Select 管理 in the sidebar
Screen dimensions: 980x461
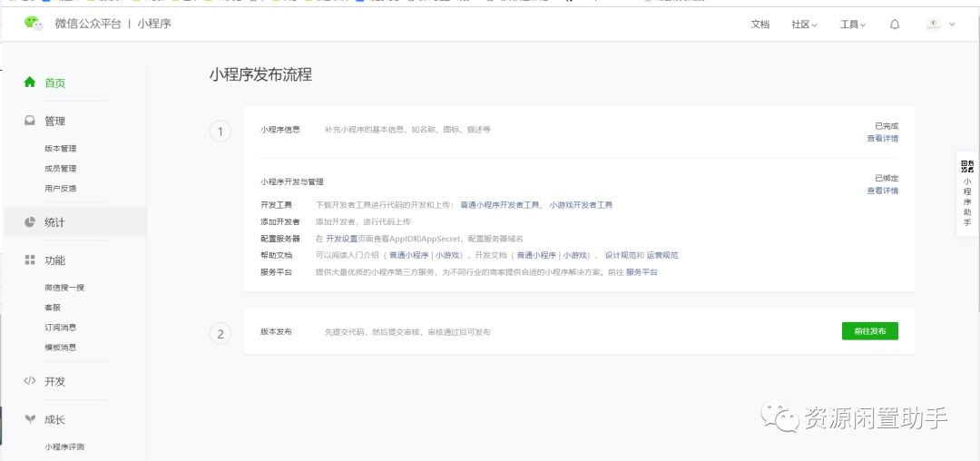pyautogui.click(x=55, y=122)
